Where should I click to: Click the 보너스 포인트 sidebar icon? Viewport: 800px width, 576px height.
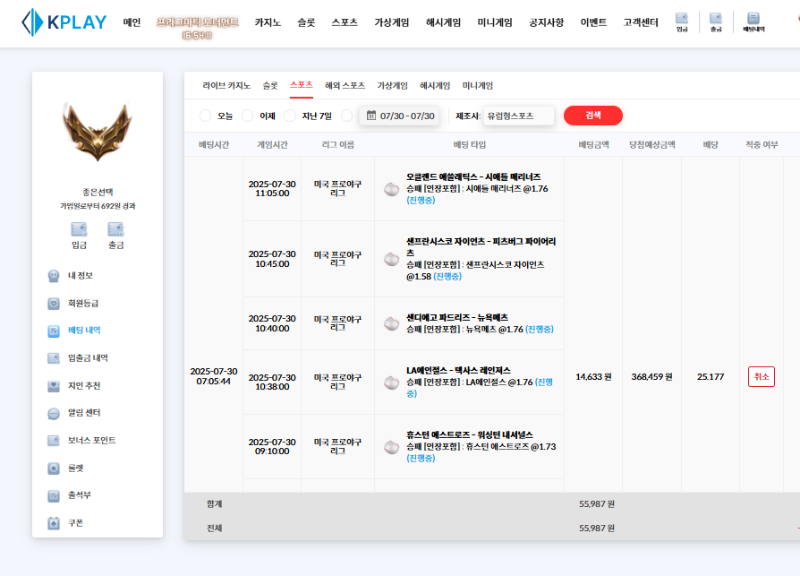(x=54, y=440)
